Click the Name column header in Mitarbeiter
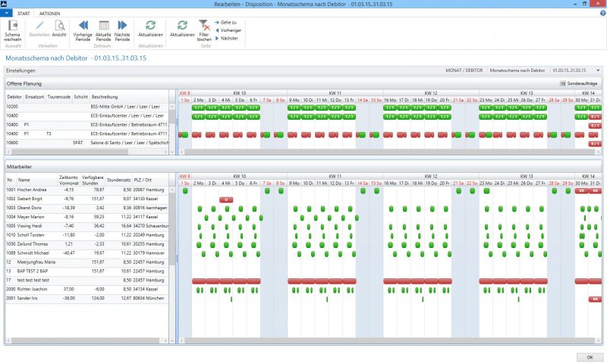Image resolution: width=607 pixels, height=364 pixels. (x=24, y=180)
